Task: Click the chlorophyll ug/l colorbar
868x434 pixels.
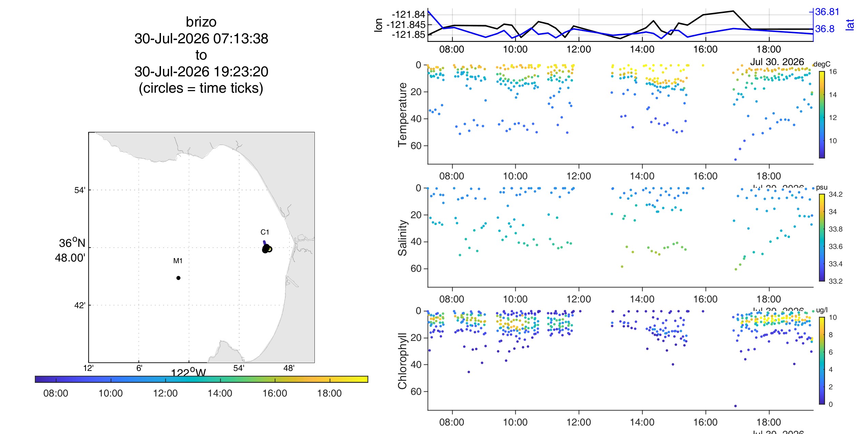Action: coord(822,361)
